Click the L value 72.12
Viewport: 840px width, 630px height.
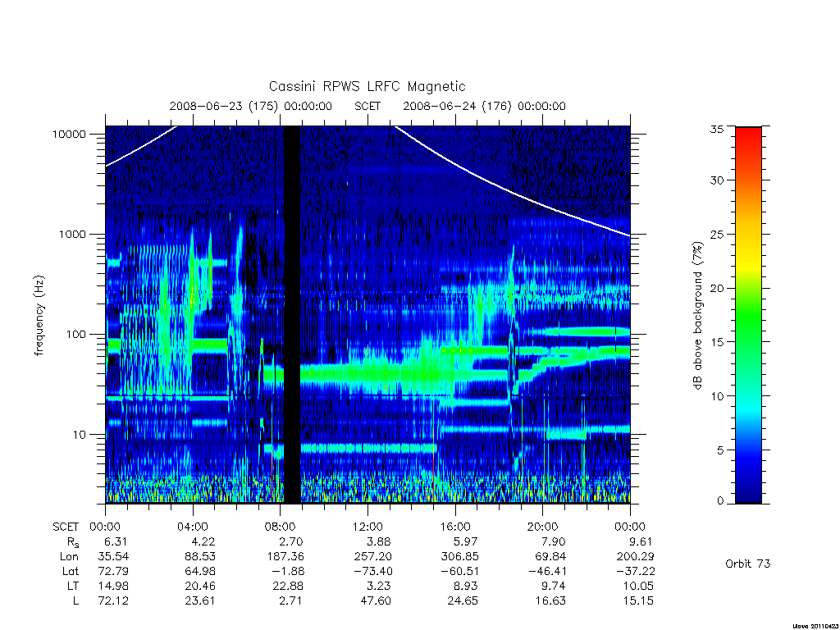(112, 601)
